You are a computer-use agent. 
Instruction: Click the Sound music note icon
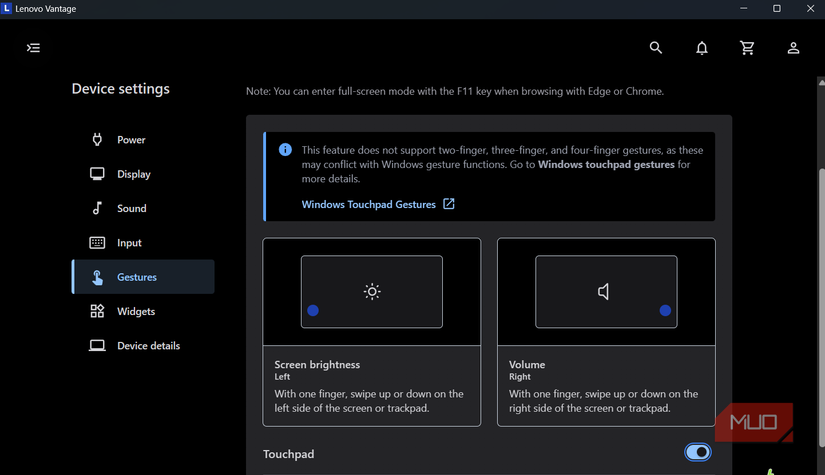[x=97, y=208]
